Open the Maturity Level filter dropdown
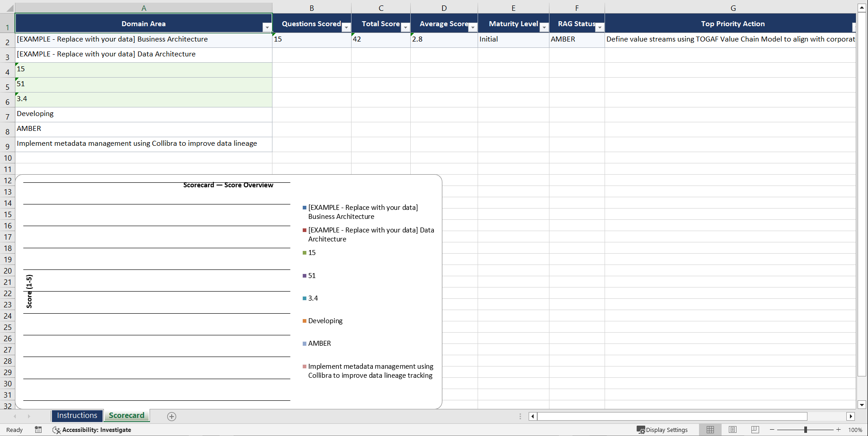 (x=544, y=28)
